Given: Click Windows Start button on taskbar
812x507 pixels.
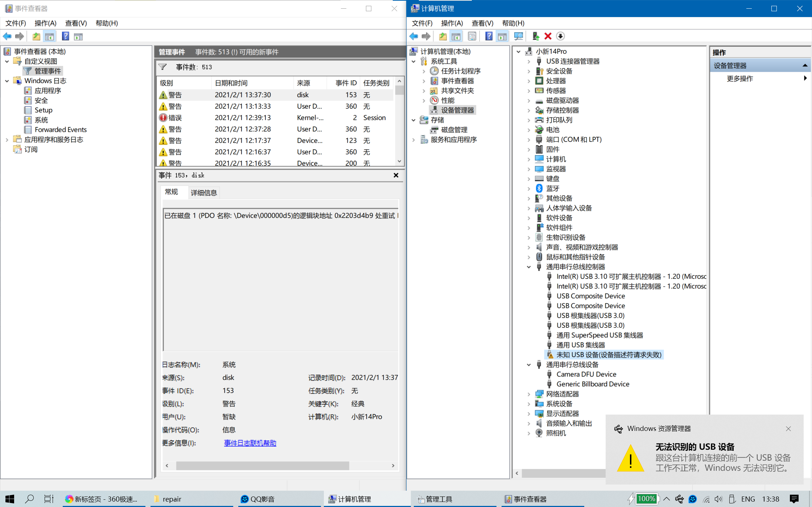Looking at the screenshot, I should [x=10, y=499].
